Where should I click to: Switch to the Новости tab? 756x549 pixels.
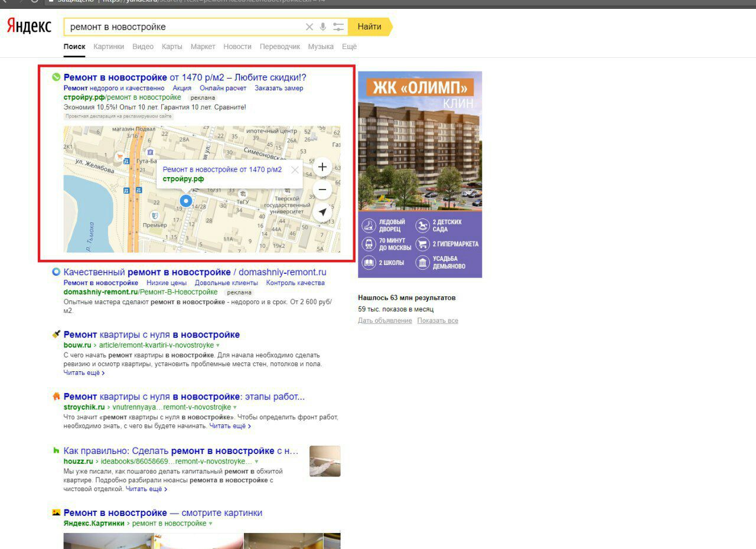[237, 47]
